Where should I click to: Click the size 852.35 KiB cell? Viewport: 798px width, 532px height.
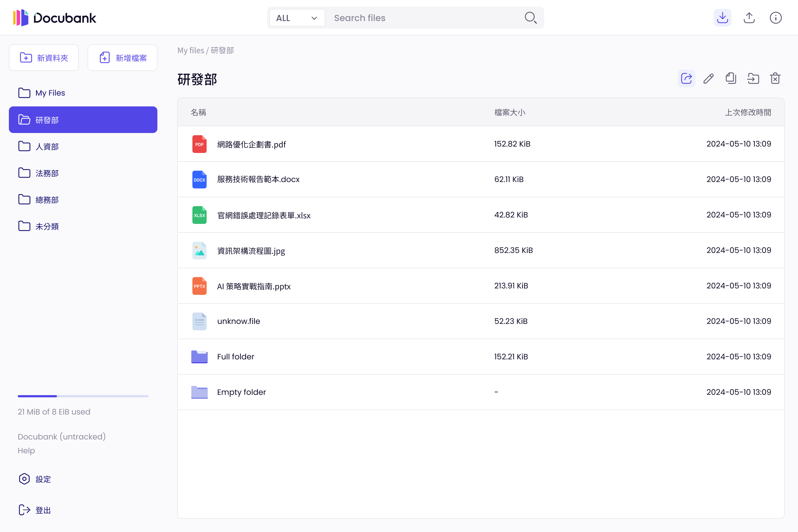coord(513,250)
